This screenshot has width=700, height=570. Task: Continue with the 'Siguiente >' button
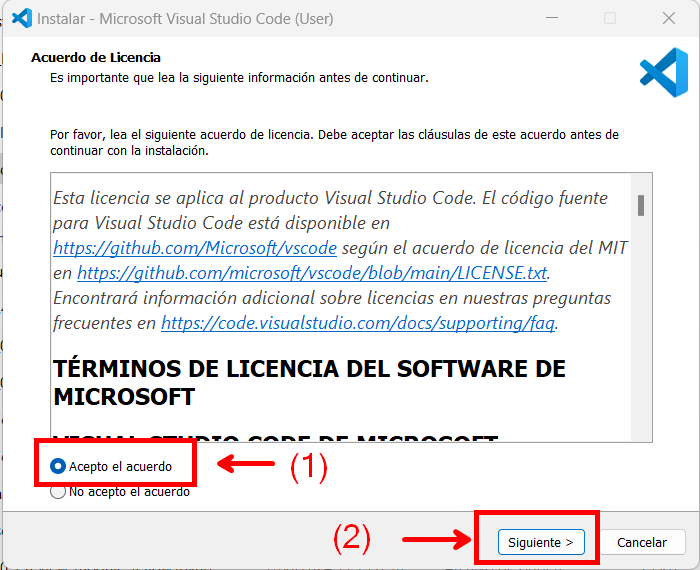click(541, 542)
